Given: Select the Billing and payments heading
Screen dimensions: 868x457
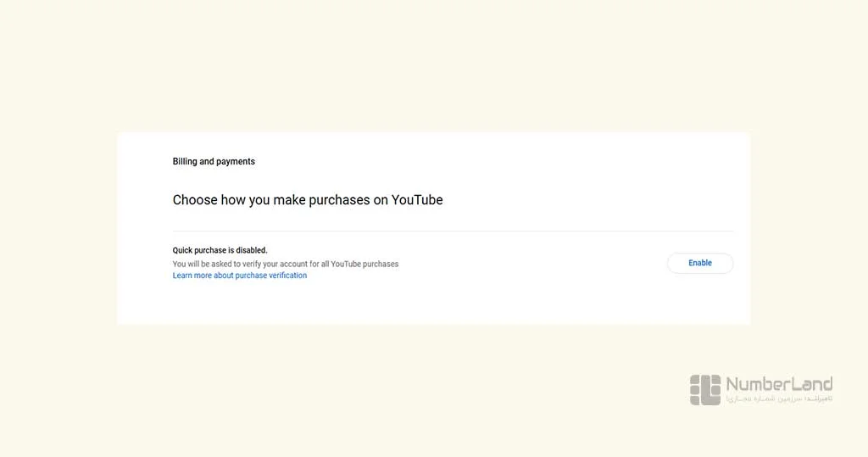Looking at the screenshot, I should click(x=214, y=162).
